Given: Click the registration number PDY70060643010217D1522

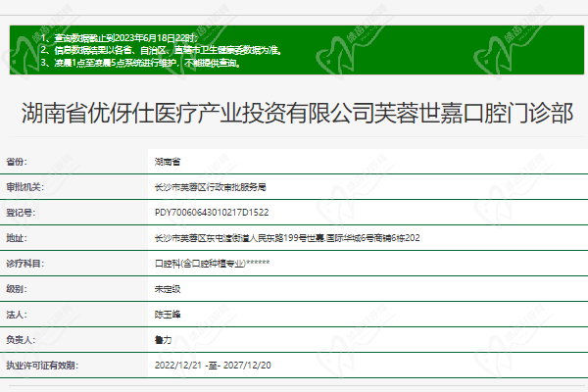Looking at the screenshot, I should coord(211,211).
